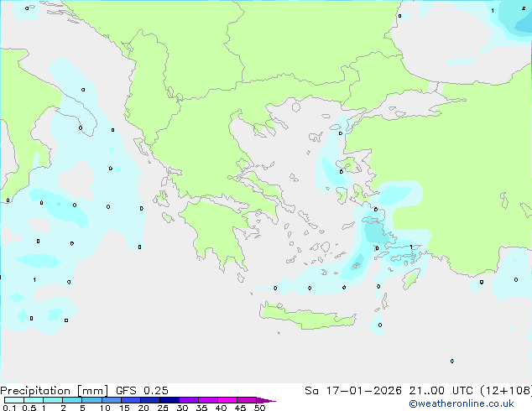The image size is (532, 411).
Task: Click the 'Precipitation [mm]' title text
Action: click(55, 391)
